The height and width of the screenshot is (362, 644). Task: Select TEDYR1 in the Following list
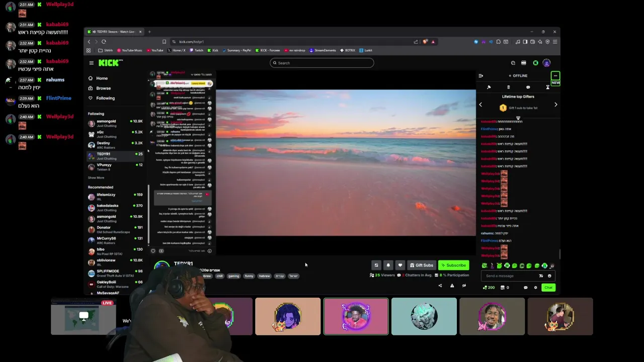[x=115, y=156]
